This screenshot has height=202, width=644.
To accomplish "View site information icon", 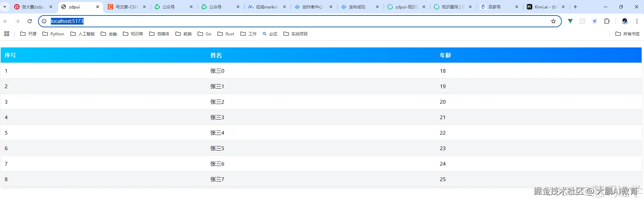I will [x=44, y=21].
